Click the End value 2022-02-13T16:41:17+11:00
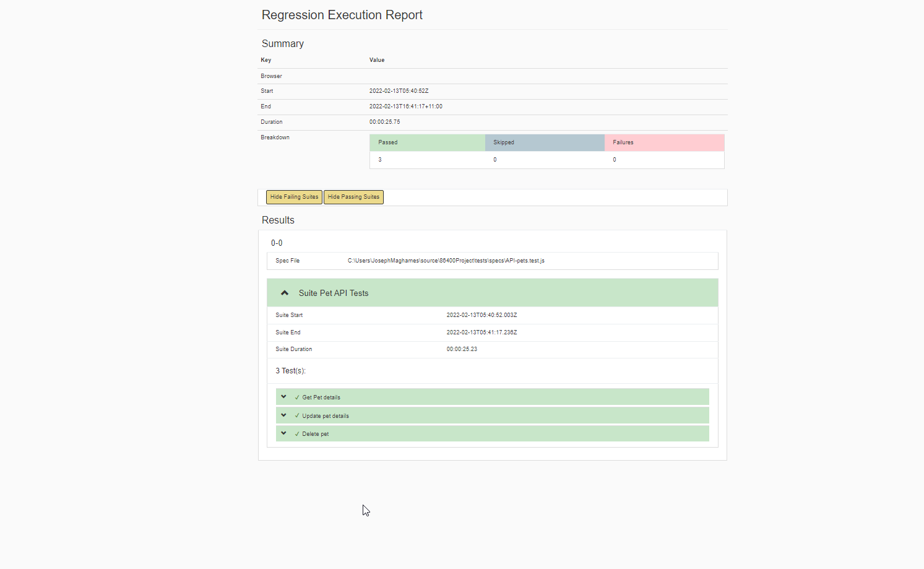The image size is (924, 569). (x=406, y=106)
